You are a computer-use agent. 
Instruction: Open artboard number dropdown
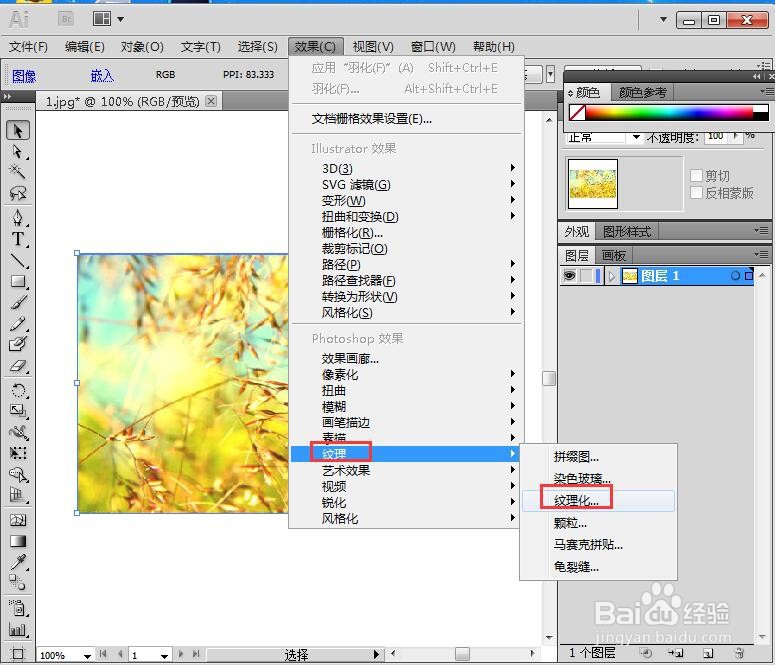tap(164, 656)
